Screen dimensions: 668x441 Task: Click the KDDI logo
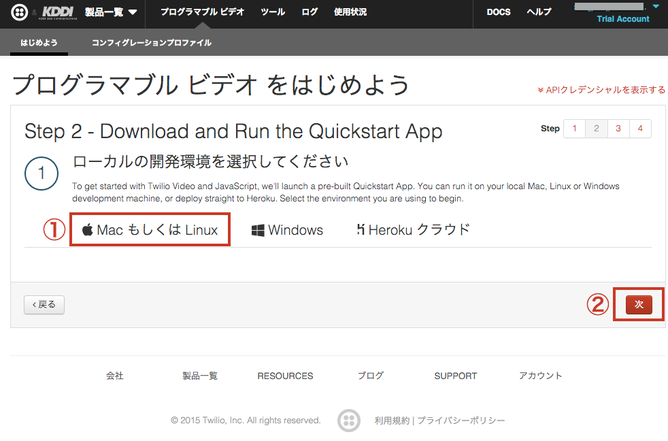point(58,12)
